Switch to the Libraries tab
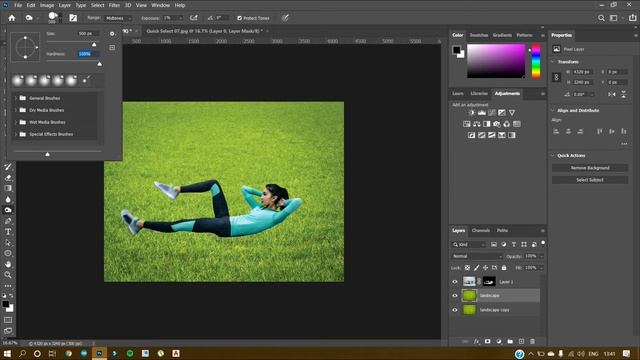 pos(479,93)
